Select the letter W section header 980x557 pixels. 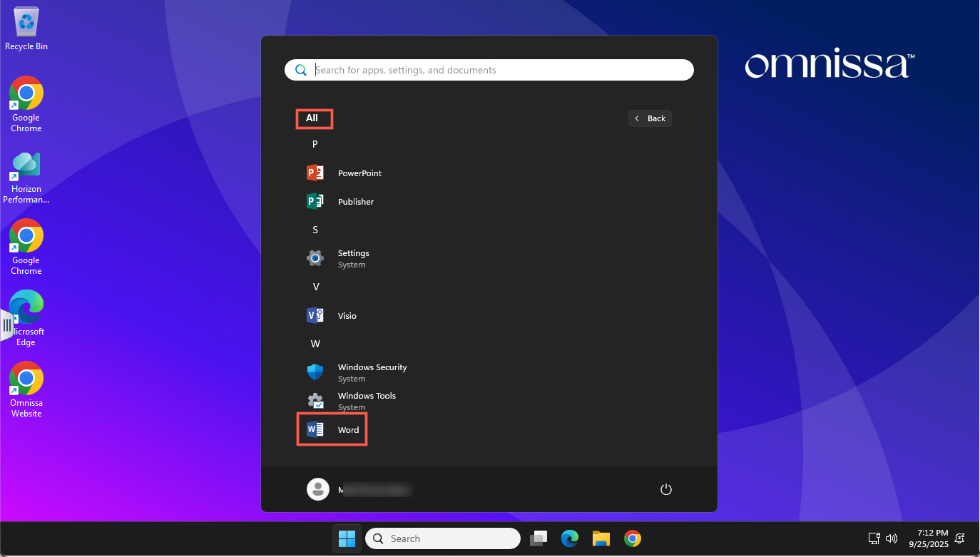click(x=315, y=344)
